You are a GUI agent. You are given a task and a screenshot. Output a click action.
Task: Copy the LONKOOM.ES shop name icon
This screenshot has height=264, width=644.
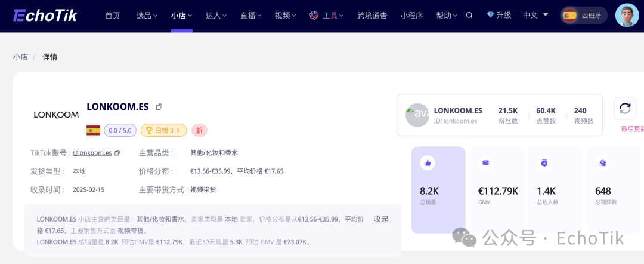[x=159, y=106]
